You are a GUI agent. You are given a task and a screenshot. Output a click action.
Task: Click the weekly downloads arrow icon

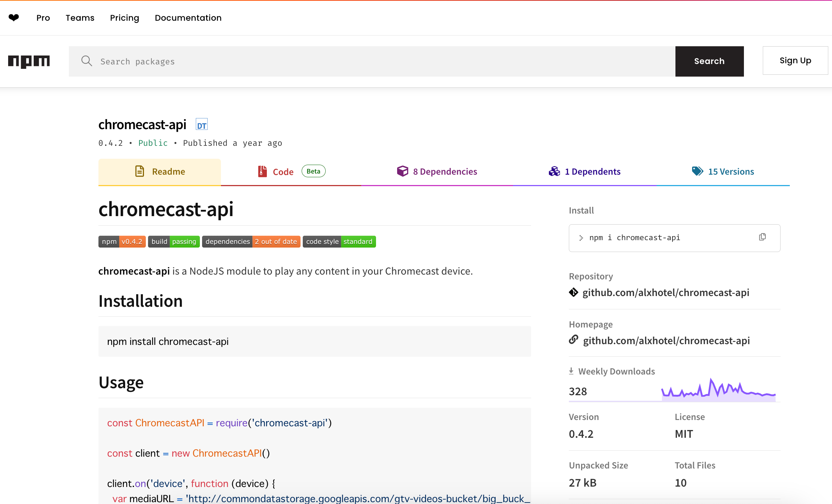pos(571,371)
